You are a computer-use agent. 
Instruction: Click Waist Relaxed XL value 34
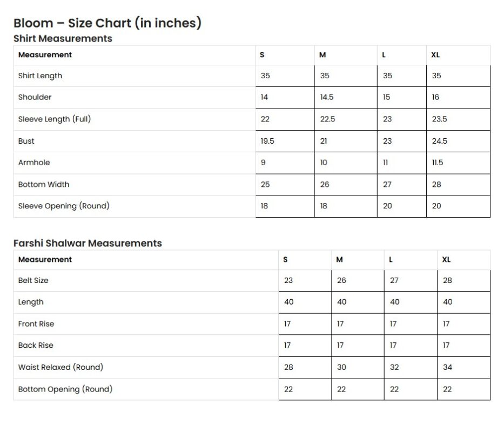(447, 367)
